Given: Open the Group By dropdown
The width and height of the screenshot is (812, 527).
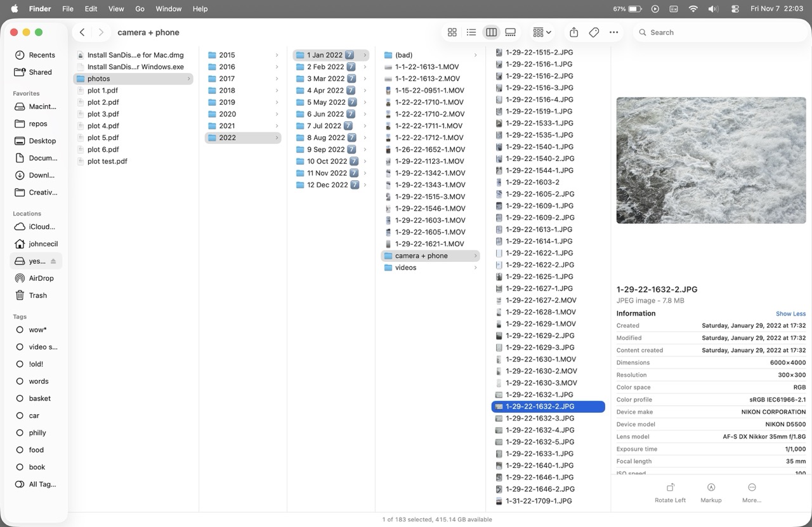Looking at the screenshot, I should (x=542, y=32).
